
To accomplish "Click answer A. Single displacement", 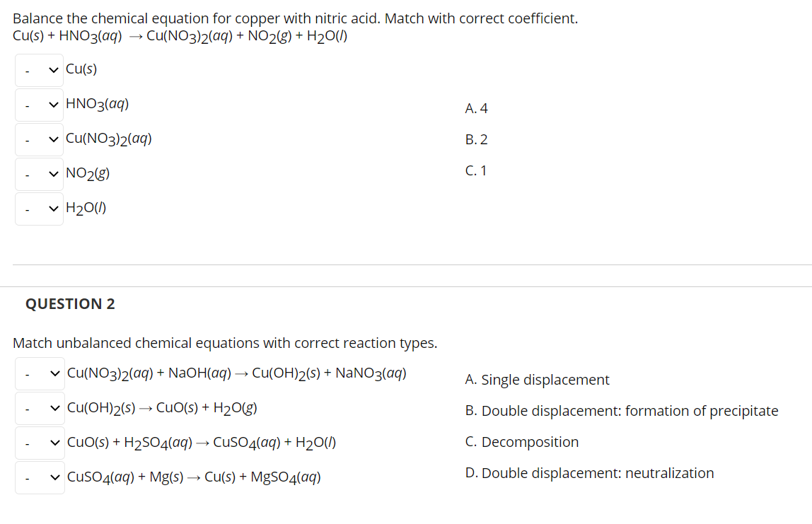I will 537,379.
